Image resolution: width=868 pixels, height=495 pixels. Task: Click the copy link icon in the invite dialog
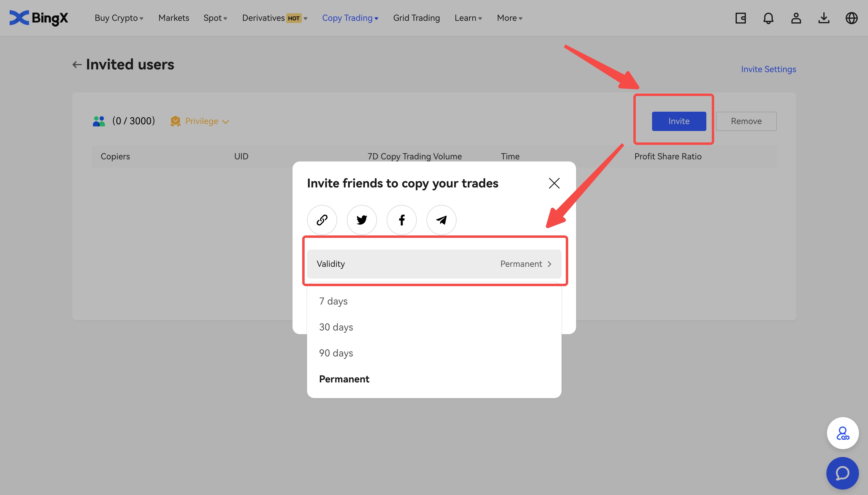click(322, 220)
